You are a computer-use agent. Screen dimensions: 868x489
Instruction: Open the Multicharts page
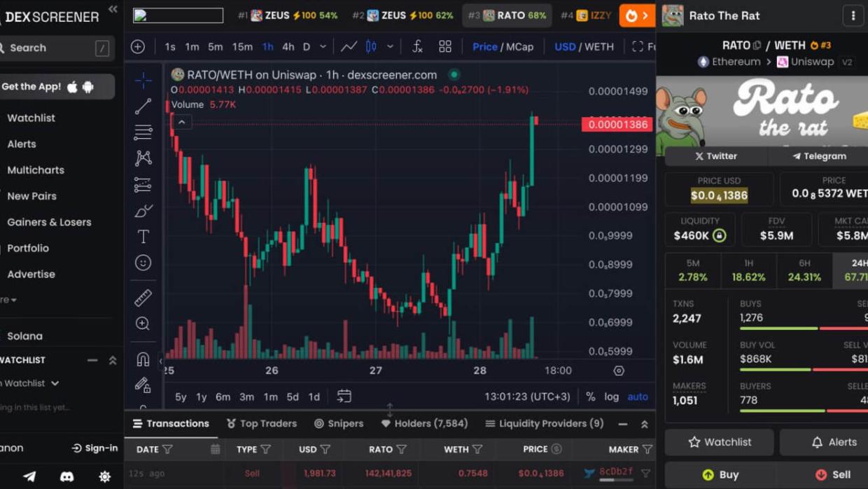35,170
